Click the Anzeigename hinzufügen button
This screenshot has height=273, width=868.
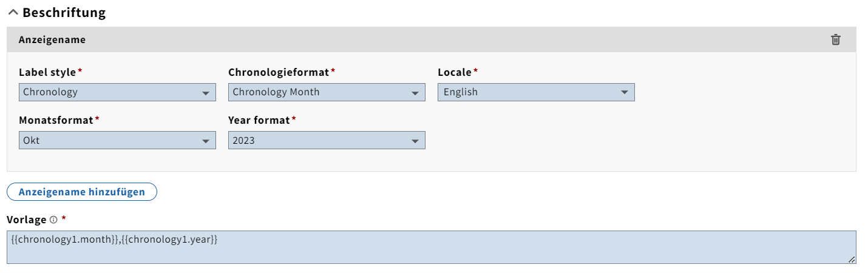click(82, 192)
